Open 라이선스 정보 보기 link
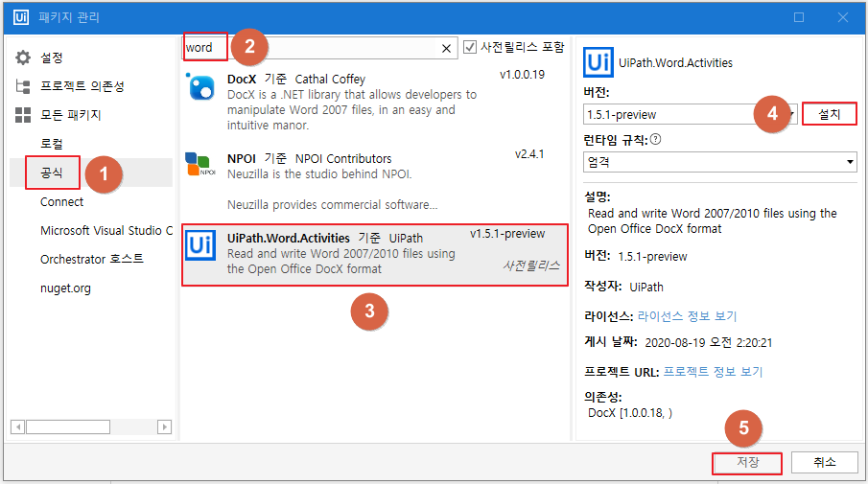 pos(687,316)
